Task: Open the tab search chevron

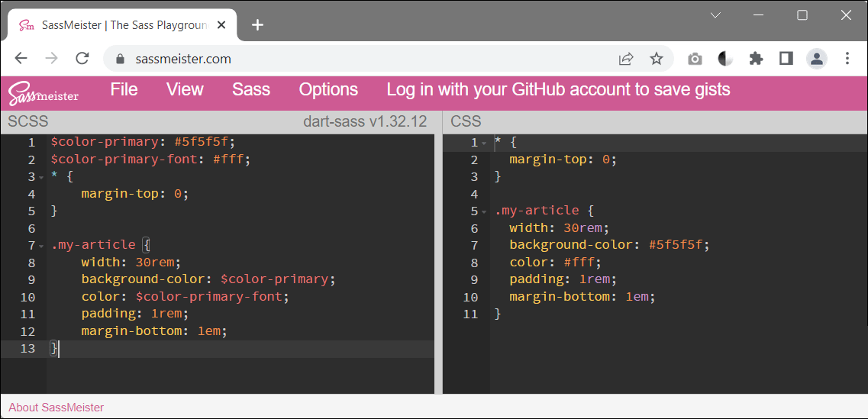Action: pos(716,15)
